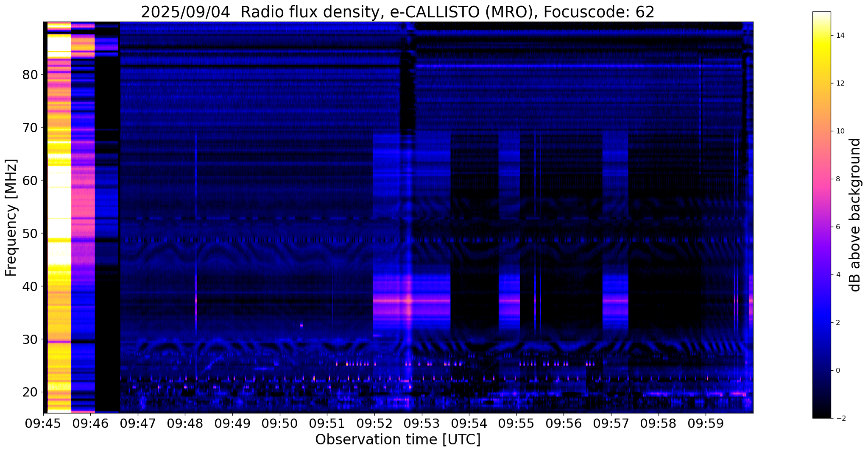Click the 09:53 time tick label
868x452 pixels.
tap(421, 423)
